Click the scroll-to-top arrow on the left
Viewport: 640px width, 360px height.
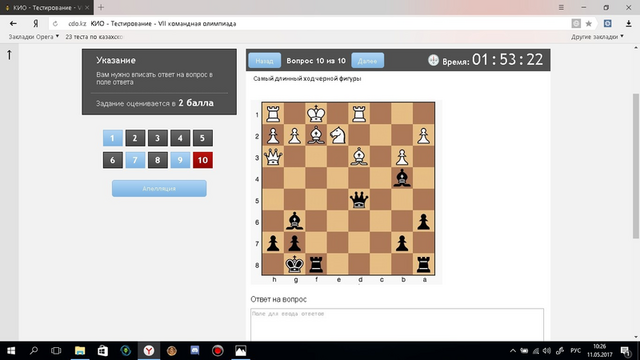coord(9,54)
